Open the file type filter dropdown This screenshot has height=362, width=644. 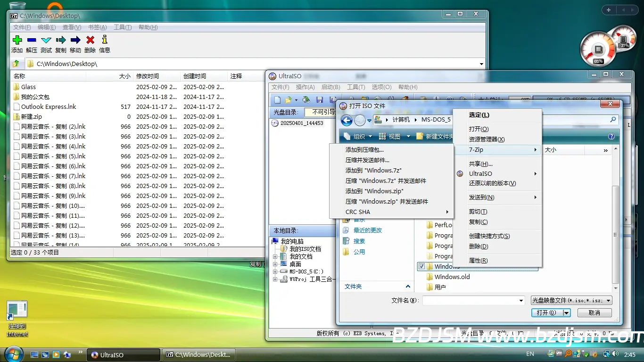(608, 301)
